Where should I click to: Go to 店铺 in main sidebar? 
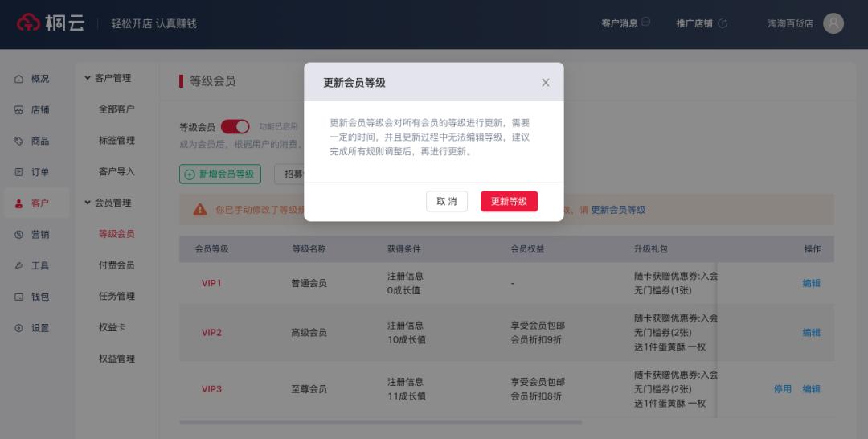pyautogui.click(x=40, y=109)
